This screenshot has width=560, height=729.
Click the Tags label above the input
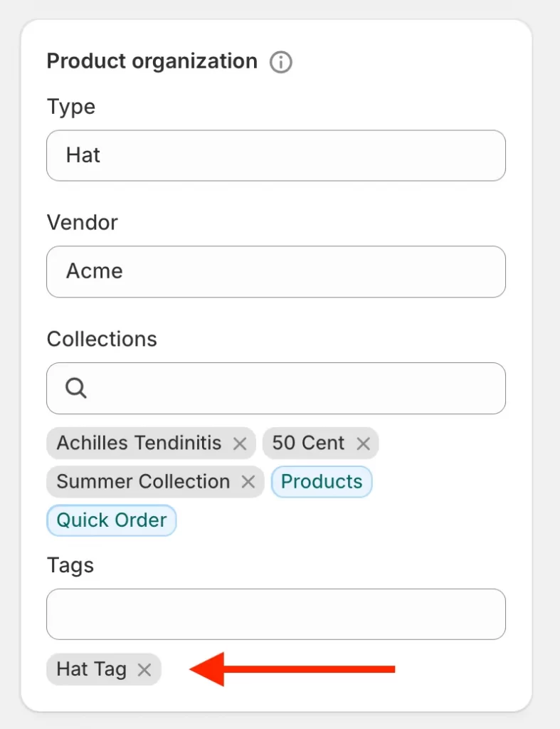coord(70,565)
